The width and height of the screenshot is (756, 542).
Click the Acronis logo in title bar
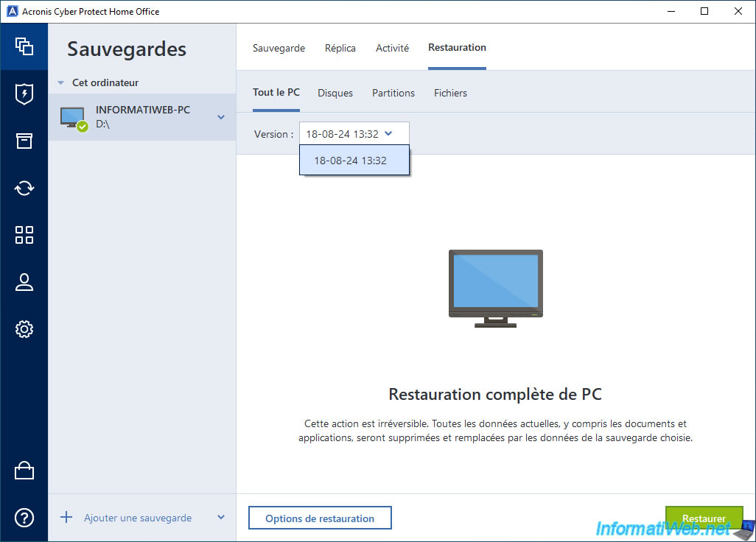click(x=12, y=11)
